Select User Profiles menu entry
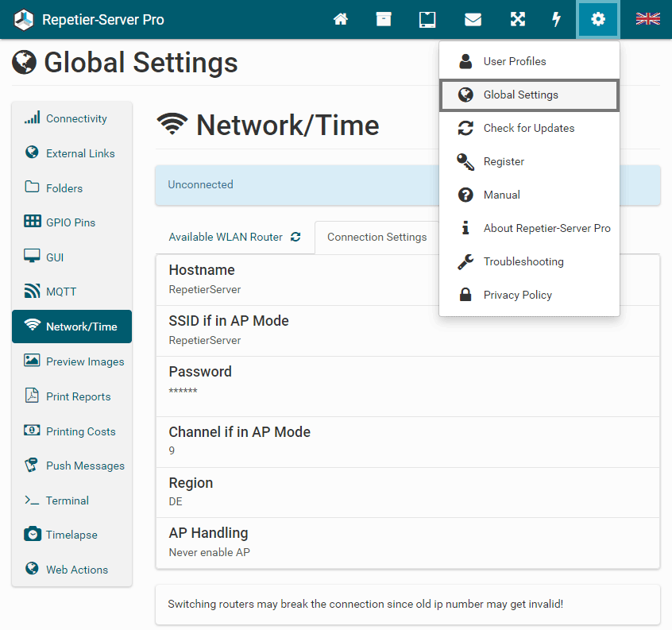The height and width of the screenshot is (630, 672). click(x=529, y=61)
